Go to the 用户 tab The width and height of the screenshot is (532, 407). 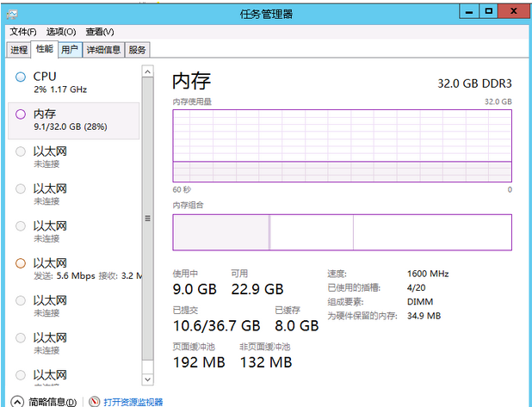[x=70, y=50]
